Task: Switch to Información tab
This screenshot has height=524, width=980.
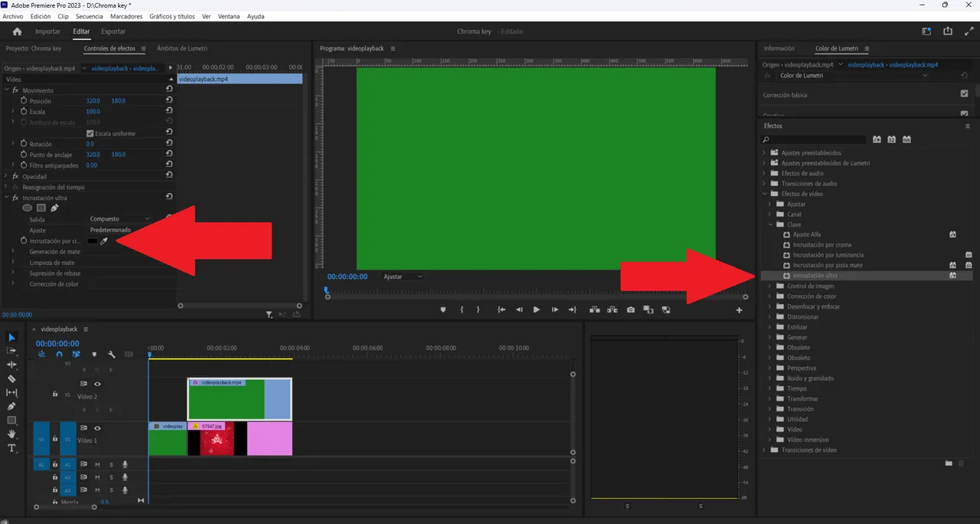Action: coord(779,48)
